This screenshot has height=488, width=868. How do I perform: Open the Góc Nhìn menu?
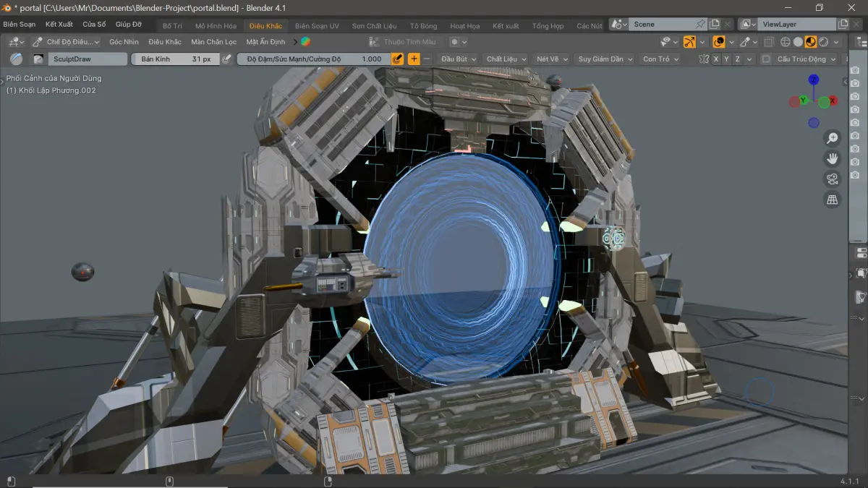point(124,42)
